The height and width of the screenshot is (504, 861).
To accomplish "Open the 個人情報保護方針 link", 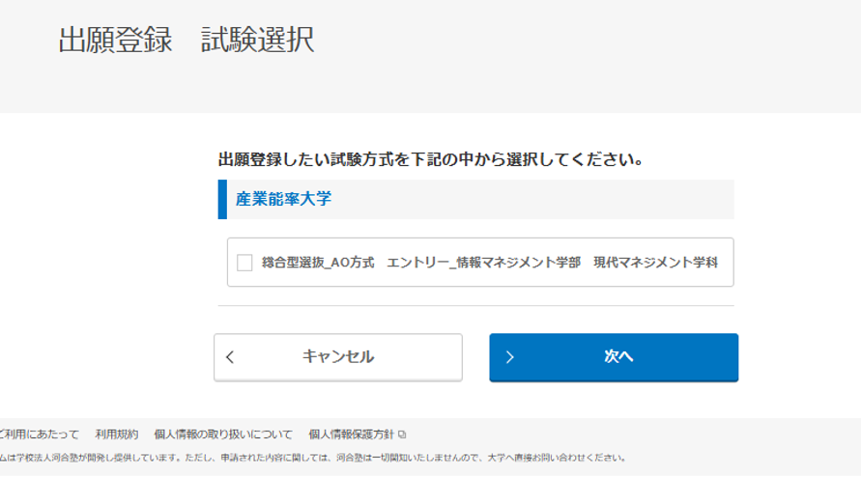I will (352, 434).
